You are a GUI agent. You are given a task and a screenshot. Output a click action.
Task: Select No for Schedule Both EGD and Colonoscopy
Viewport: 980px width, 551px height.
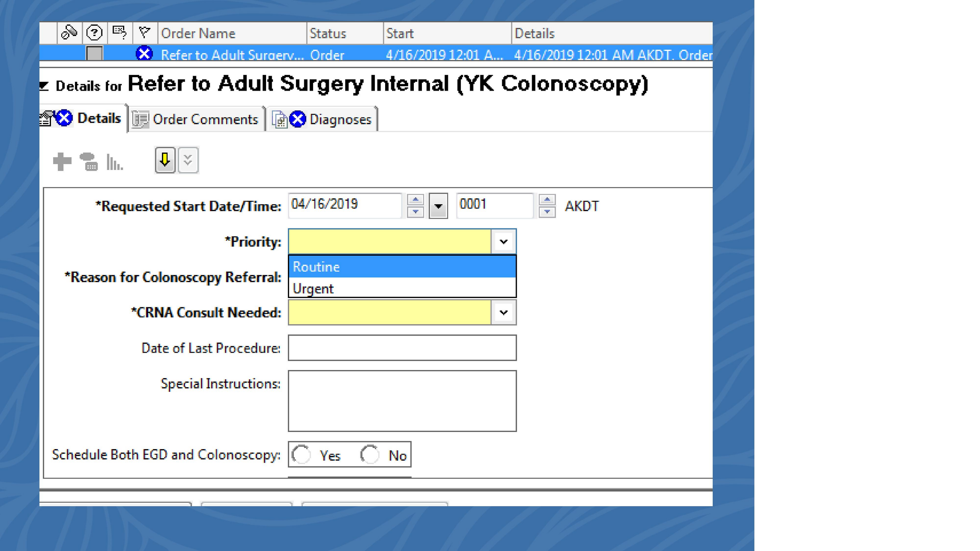pos(370,455)
